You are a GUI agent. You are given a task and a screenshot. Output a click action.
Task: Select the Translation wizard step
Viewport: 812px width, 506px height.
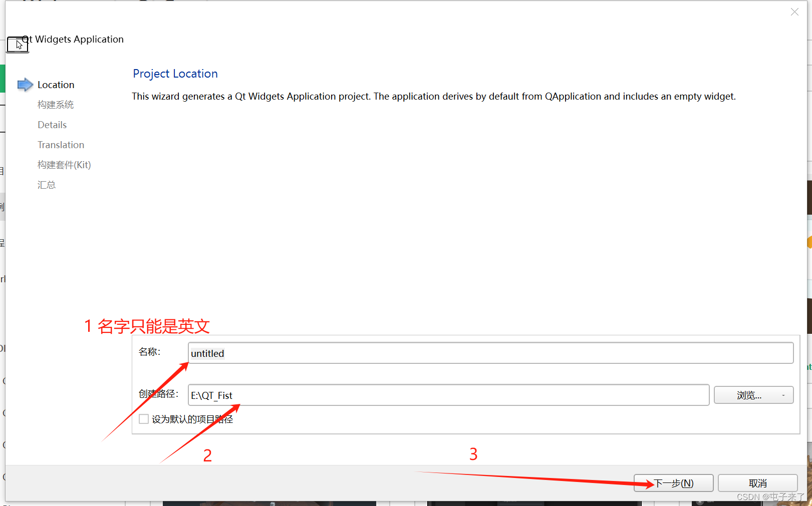point(61,144)
